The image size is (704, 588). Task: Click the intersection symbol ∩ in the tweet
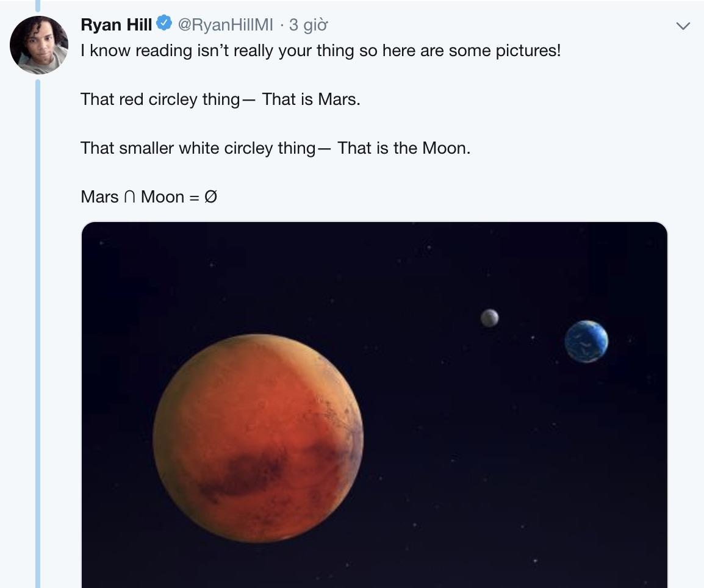tap(129, 196)
